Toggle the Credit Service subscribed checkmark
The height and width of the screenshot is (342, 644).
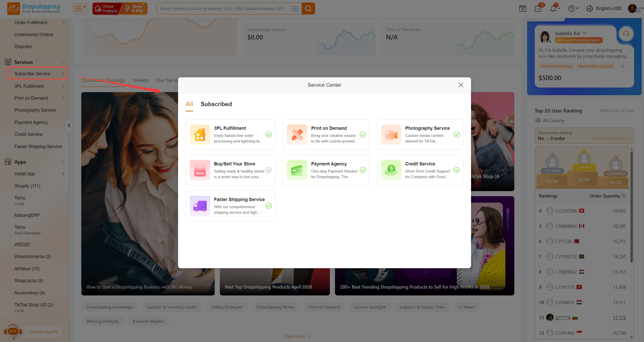(x=457, y=170)
